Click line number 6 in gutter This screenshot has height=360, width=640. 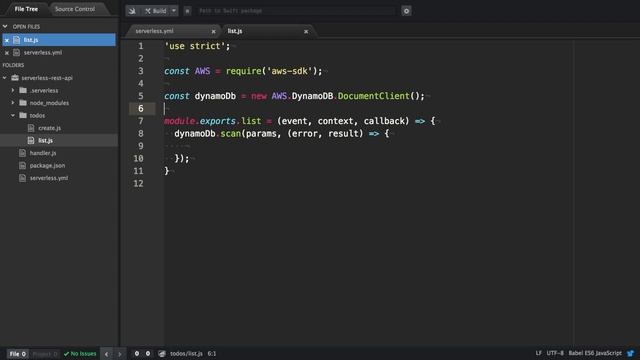pos(141,109)
